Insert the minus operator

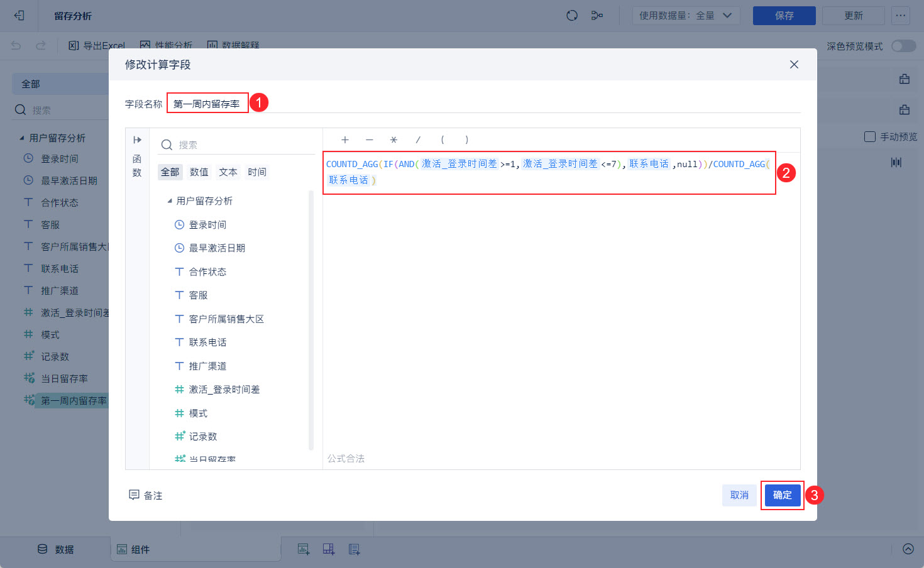coord(369,140)
